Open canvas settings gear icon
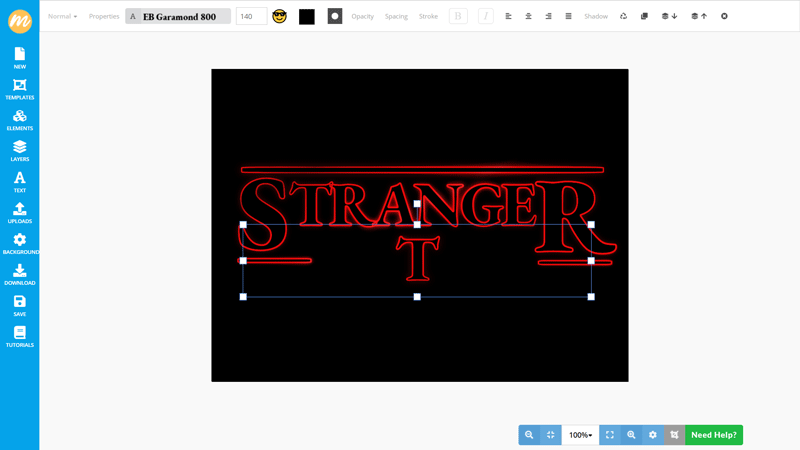Viewport: 800px width, 450px height. coord(653,435)
